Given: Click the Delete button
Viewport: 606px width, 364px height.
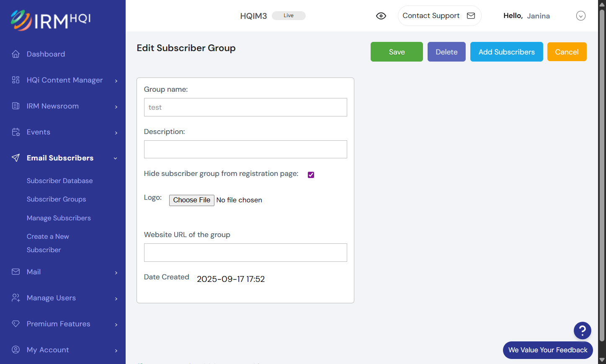Looking at the screenshot, I should coord(446,52).
